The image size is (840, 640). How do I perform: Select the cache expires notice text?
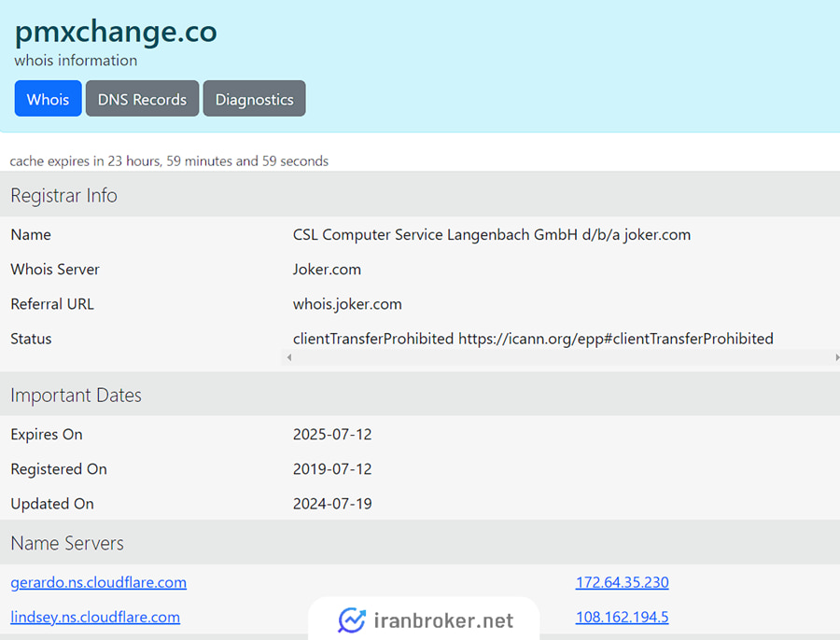(169, 161)
